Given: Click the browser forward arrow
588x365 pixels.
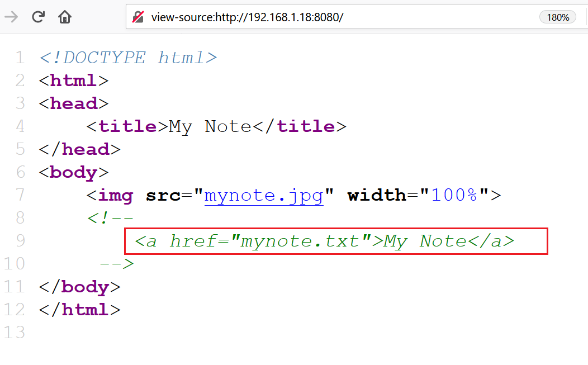Looking at the screenshot, I should pos(11,17).
